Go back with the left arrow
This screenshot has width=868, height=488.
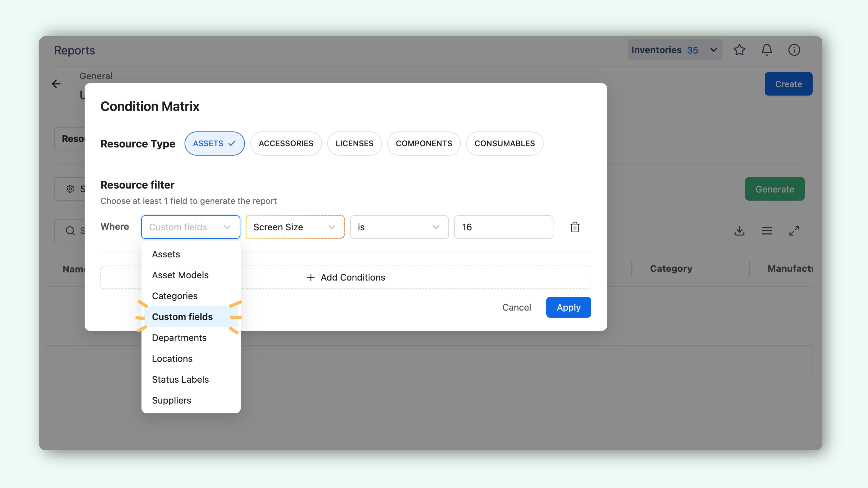pos(56,84)
